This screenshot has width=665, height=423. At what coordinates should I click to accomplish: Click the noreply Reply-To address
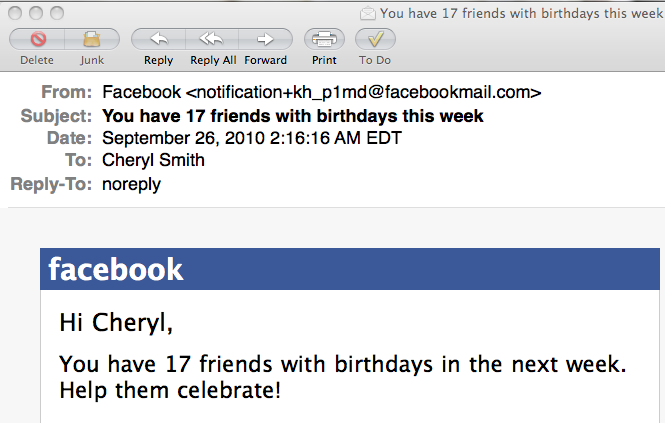point(131,184)
